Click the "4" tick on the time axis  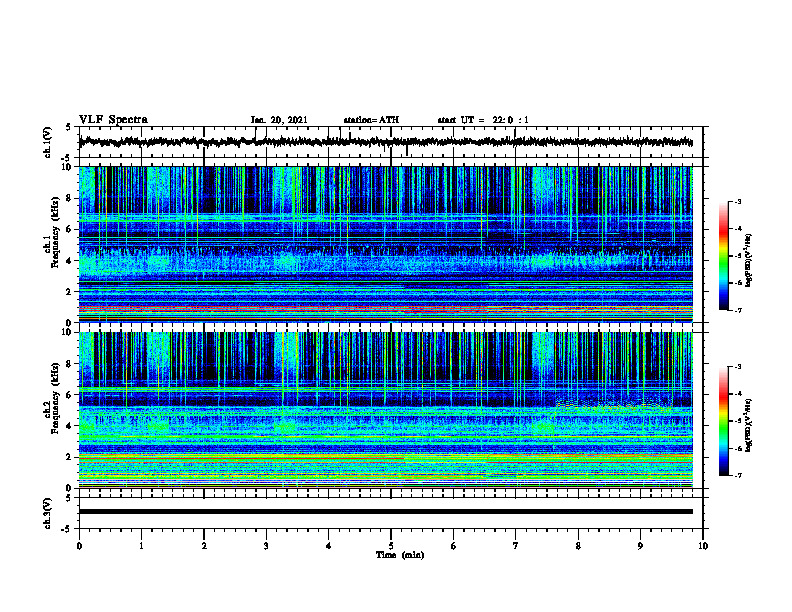[x=329, y=546]
